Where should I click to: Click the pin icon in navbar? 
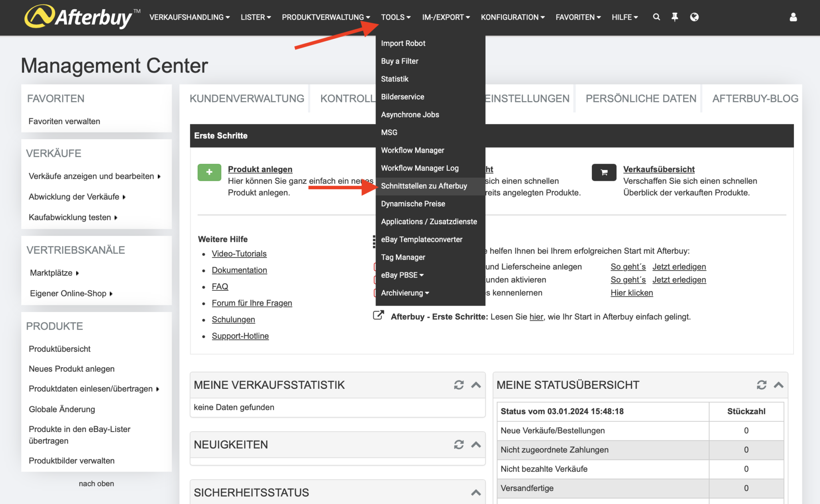(x=675, y=17)
